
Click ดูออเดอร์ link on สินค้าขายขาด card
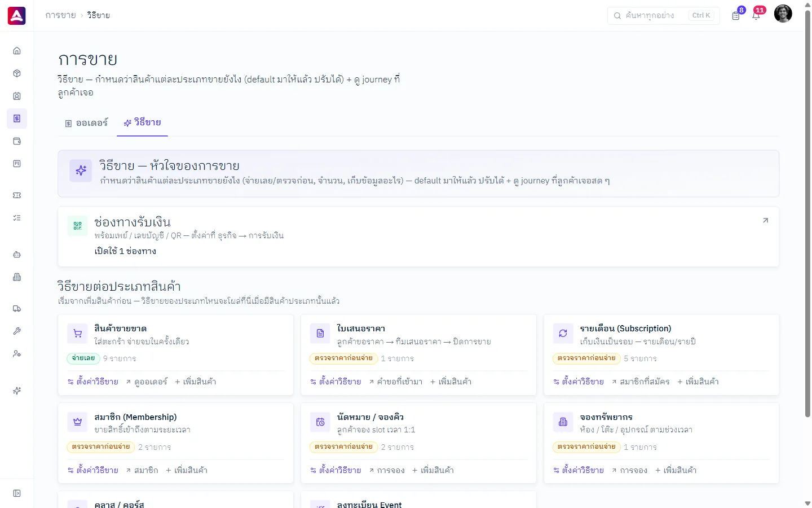147,382
